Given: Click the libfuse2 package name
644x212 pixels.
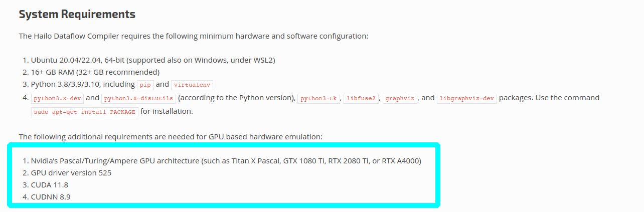Looking at the screenshot, I should 361,98.
